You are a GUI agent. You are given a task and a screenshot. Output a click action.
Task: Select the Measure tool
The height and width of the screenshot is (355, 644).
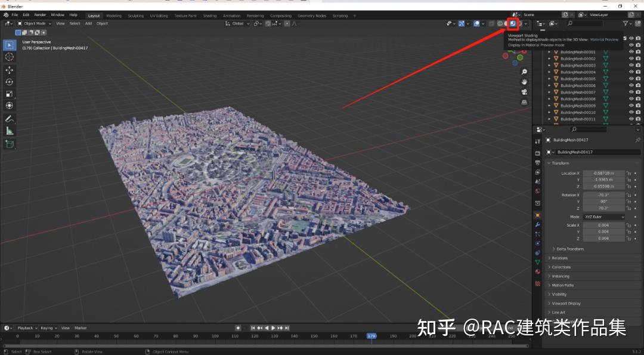tap(10, 131)
